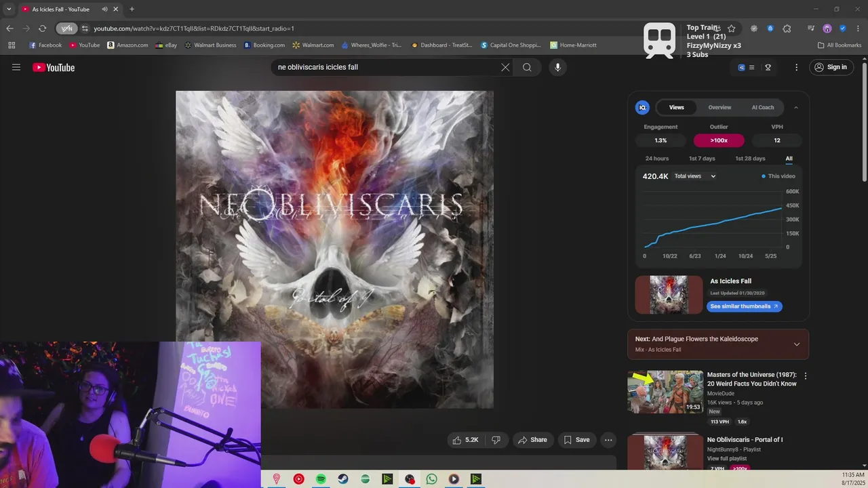Open the Facebook bookmark

click(45, 45)
